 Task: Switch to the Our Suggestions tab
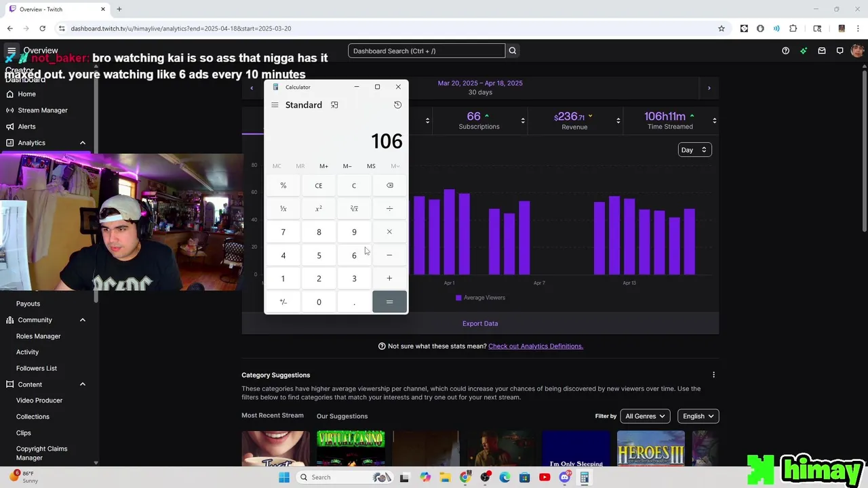tap(342, 416)
